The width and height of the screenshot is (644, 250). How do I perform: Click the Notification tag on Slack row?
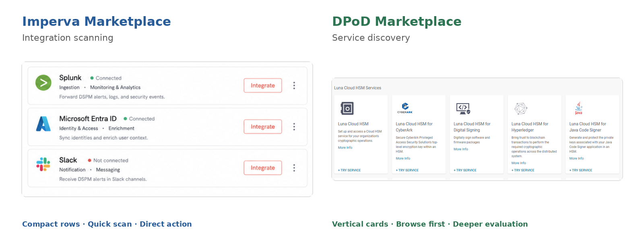pyautogui.click(x=72, y=170)
